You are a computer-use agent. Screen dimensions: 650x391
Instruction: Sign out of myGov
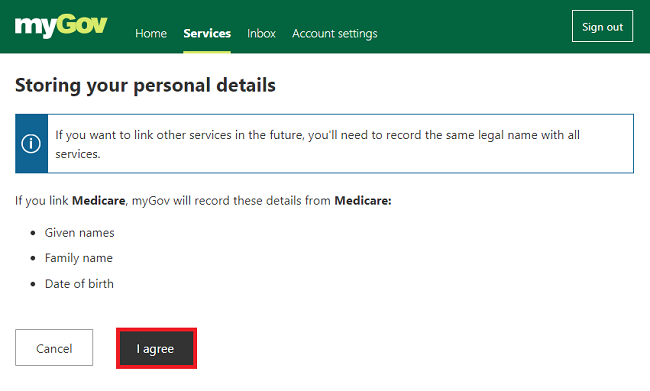(602, 26)
